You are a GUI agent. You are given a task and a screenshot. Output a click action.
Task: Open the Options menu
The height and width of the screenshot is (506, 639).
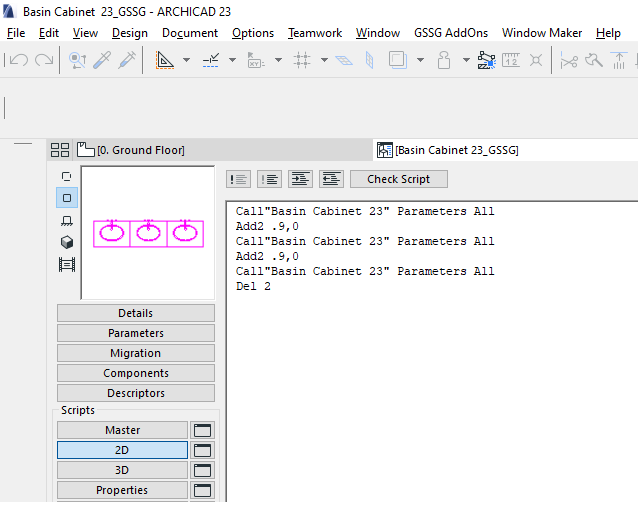click(253, 33)
